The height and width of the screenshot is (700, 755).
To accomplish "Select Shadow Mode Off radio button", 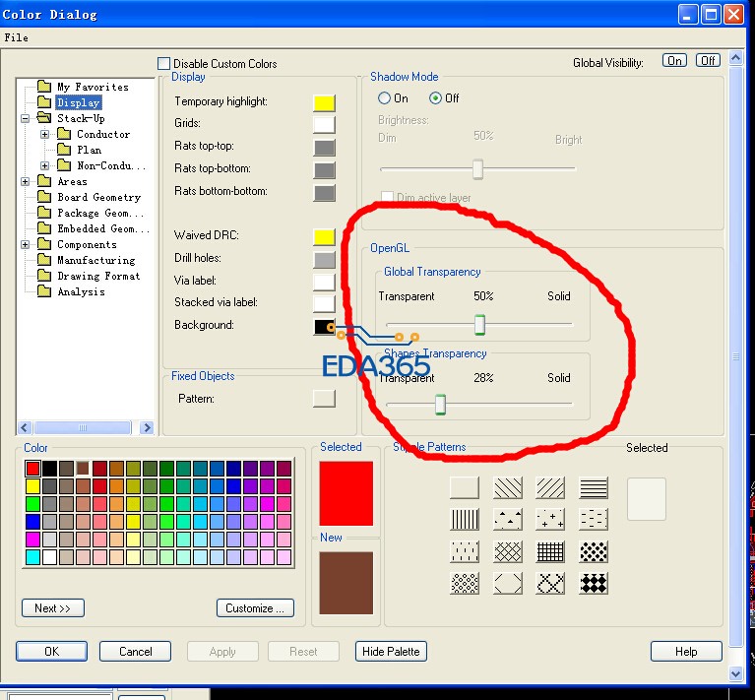I will (435, 98).
